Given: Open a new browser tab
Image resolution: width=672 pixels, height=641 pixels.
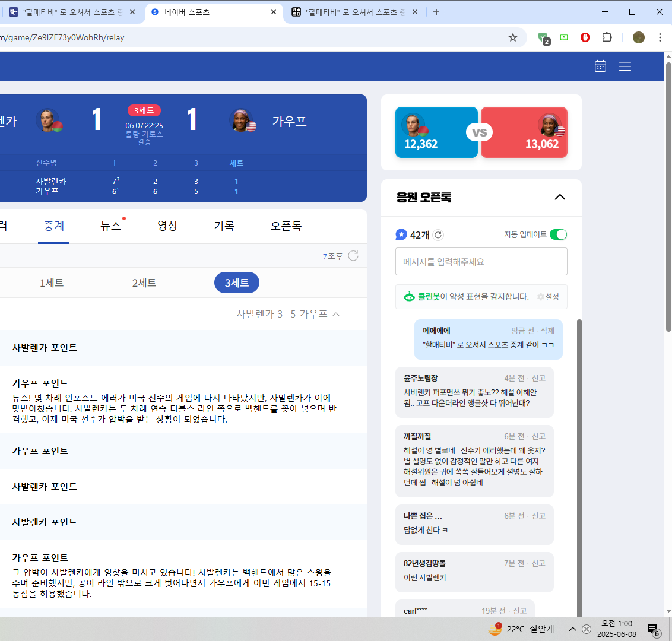Looking at the screenshot, I should click(436, 12).
